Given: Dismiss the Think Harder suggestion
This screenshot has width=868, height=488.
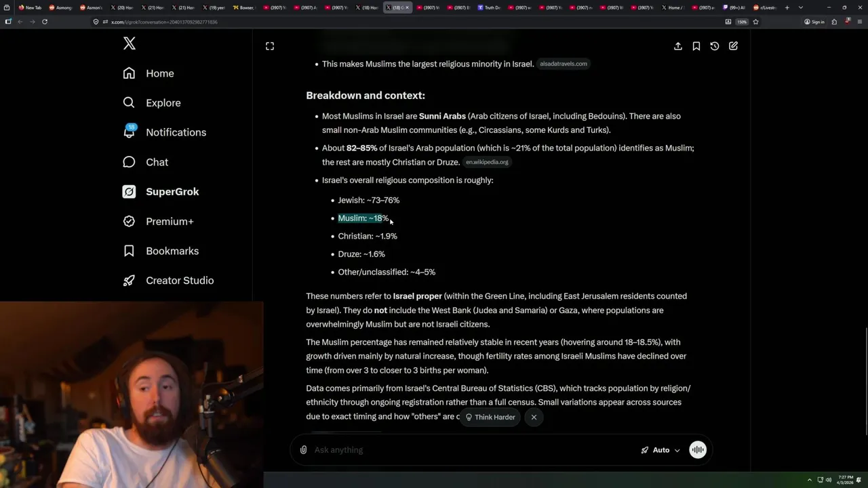Looking at the screenshot, I should (x=534, y=417).
